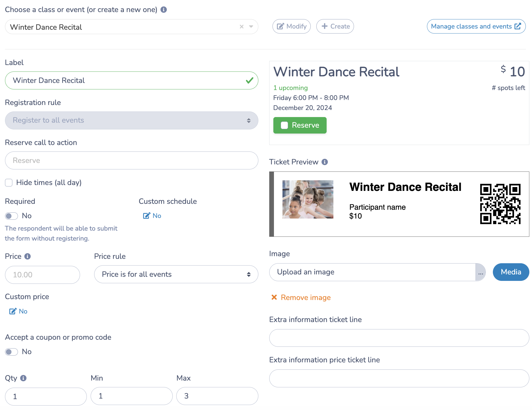Edit Custom schedule setting

click(x=152, y=216)
